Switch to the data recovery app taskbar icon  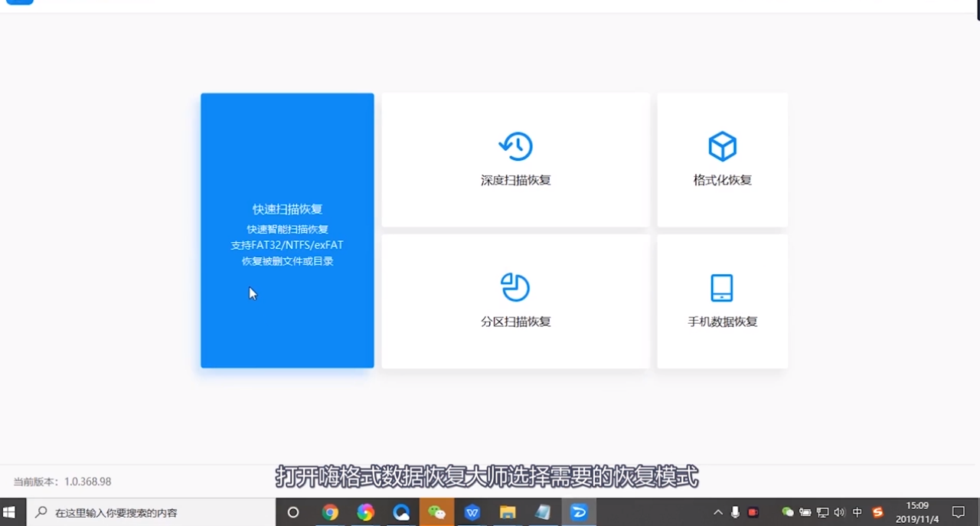click(x=579, y=512)
